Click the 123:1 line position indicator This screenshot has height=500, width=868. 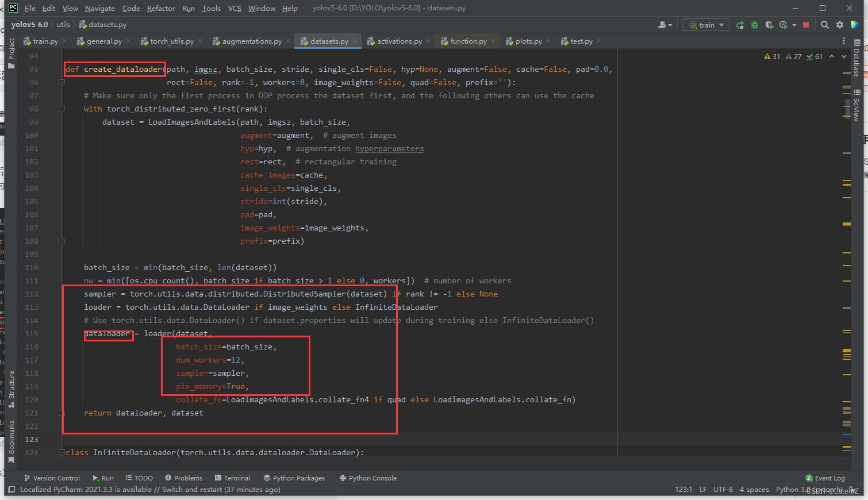click(683, 490)
